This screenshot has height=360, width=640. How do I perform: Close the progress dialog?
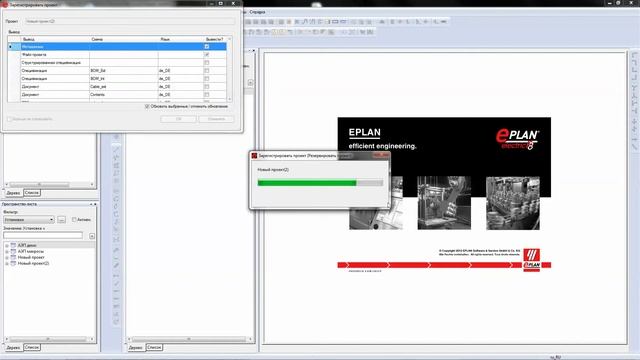[381, 155]
